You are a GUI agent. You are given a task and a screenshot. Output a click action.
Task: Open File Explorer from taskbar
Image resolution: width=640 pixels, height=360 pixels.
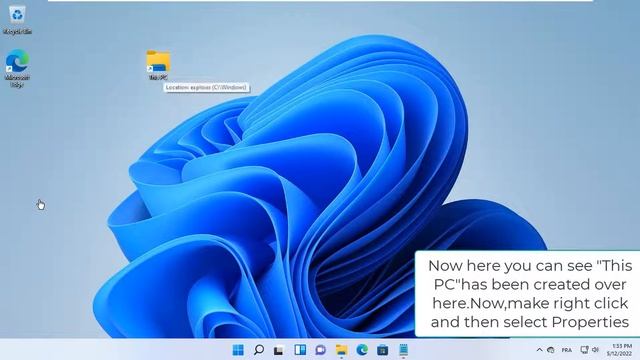point(341,350)
